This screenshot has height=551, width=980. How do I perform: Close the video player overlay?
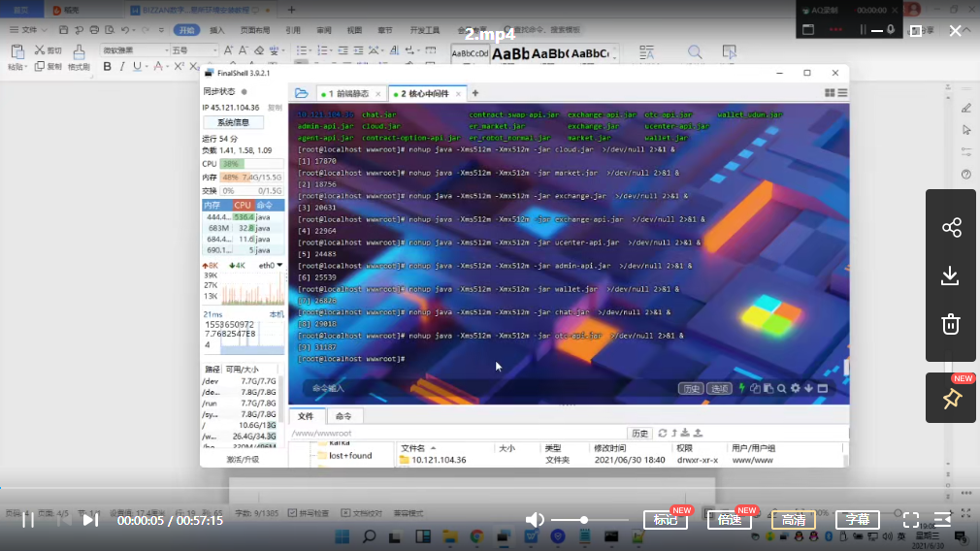pos(956,31)
